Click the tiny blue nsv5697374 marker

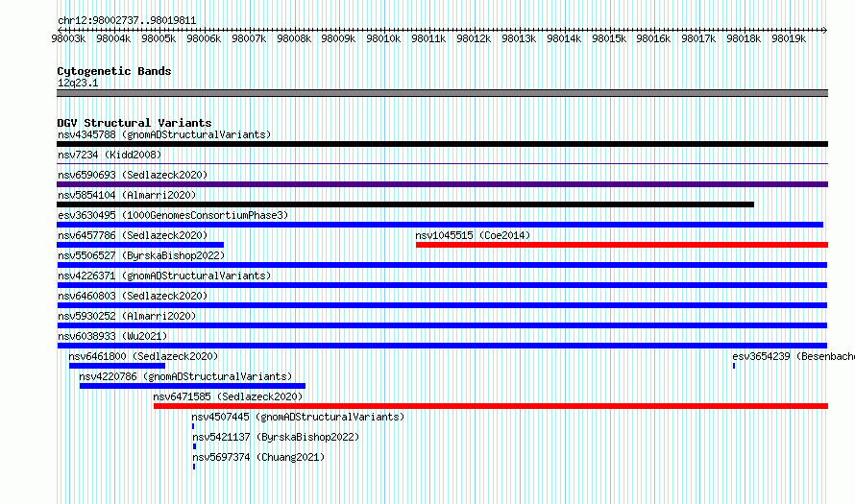coord(193,467)
